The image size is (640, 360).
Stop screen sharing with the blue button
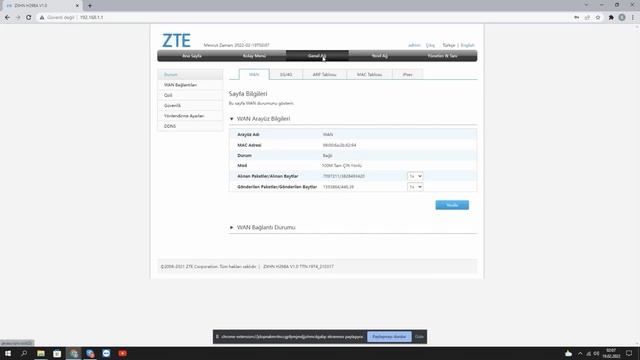coord(389,337)
